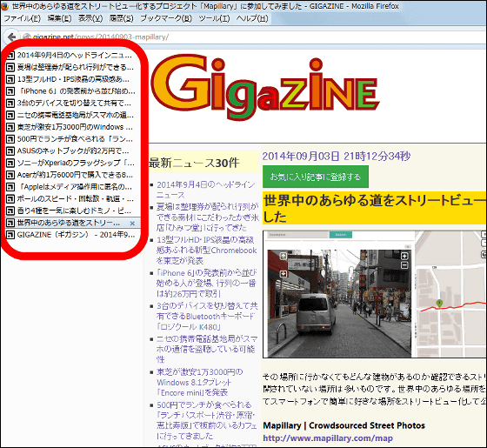Click the green お気に入り記事に登録する button
This screenshot has width=487, height=448.
(x=316, y=177)
